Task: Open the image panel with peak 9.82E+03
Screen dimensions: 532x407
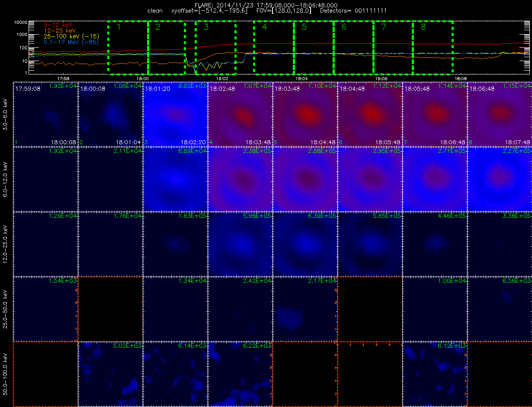Action: [175, 113]
